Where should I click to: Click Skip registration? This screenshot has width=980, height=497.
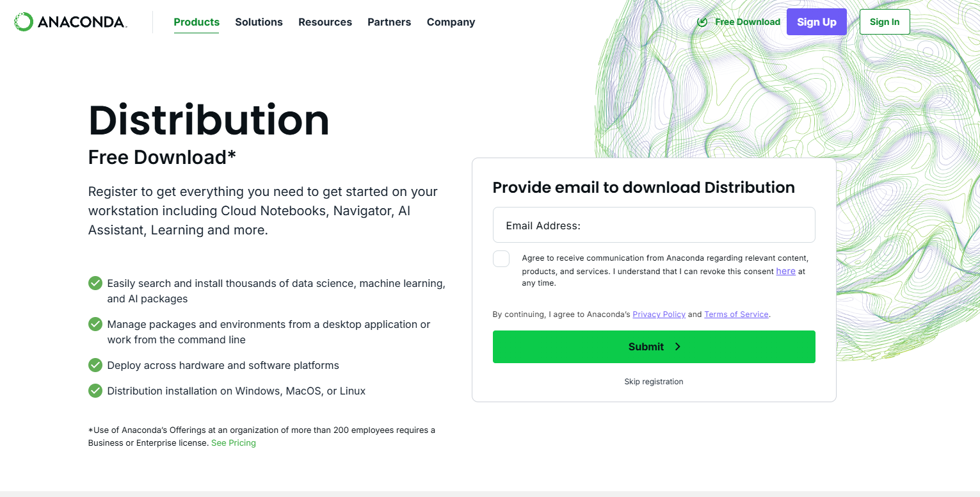tap(654, 382)
